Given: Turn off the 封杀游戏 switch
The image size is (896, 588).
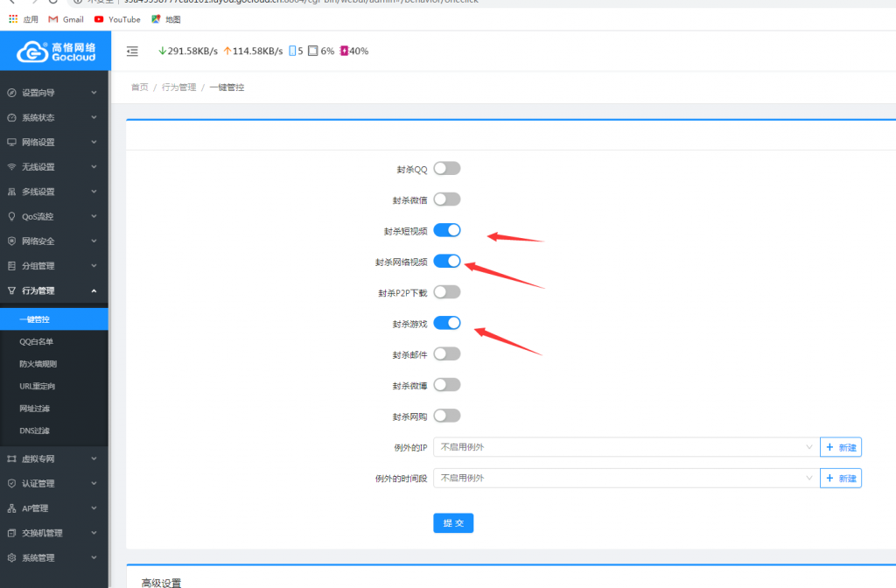Looking at the screenshot, I should tap(447, 323).
